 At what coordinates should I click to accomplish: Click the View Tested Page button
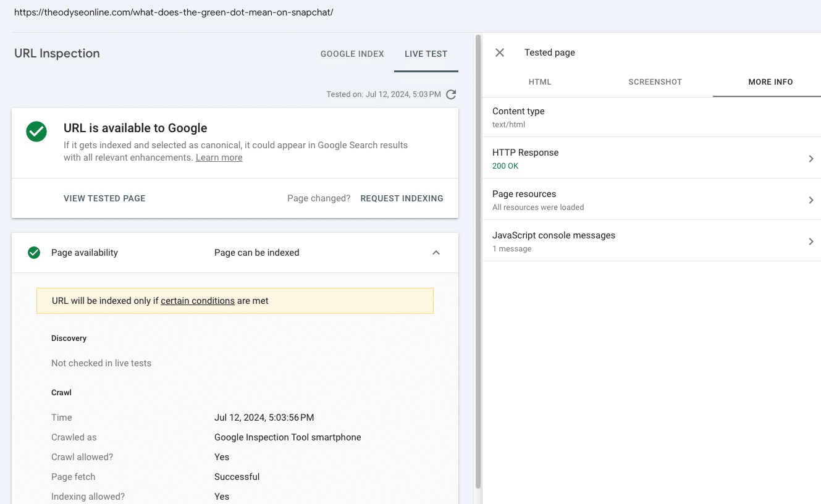click(x=104, y=198)
